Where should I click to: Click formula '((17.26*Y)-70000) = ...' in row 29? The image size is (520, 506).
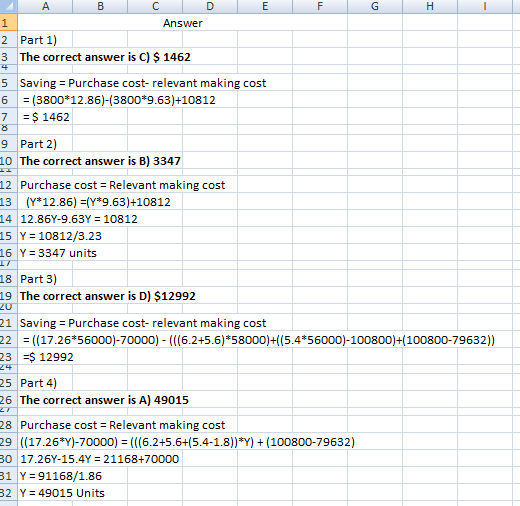pyautogui.click(x=187, y=442)
